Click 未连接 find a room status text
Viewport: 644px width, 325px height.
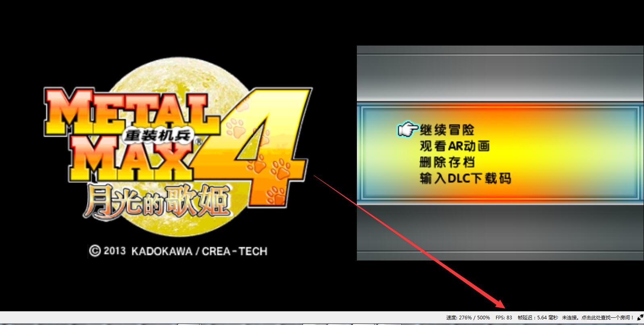pyautogui.click(x=598, y=318)
